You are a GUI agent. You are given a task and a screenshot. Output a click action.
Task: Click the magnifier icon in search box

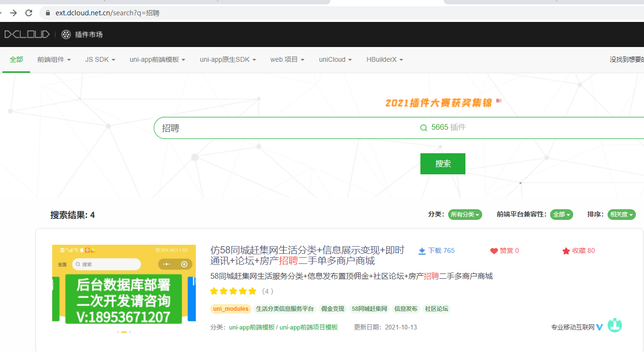click(x=423, y=128)
